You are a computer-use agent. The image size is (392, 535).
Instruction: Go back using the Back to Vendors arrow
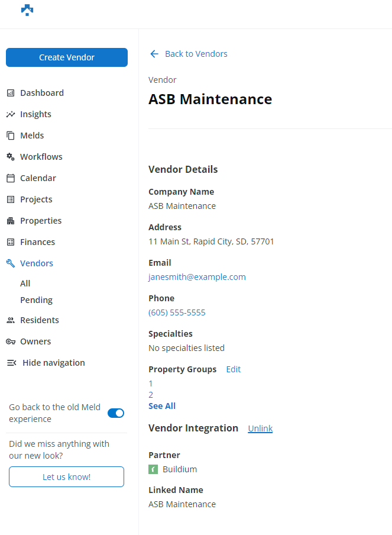pyautogui.click(x=154, y=54)
